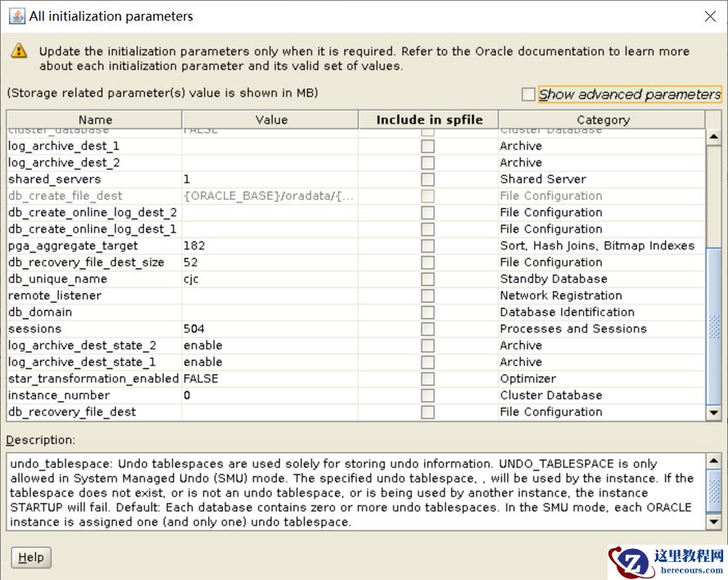The width and height of the screenshot is (728, 580).
Task: Check spfile box for db_unique_name
Action: point(427,279)
